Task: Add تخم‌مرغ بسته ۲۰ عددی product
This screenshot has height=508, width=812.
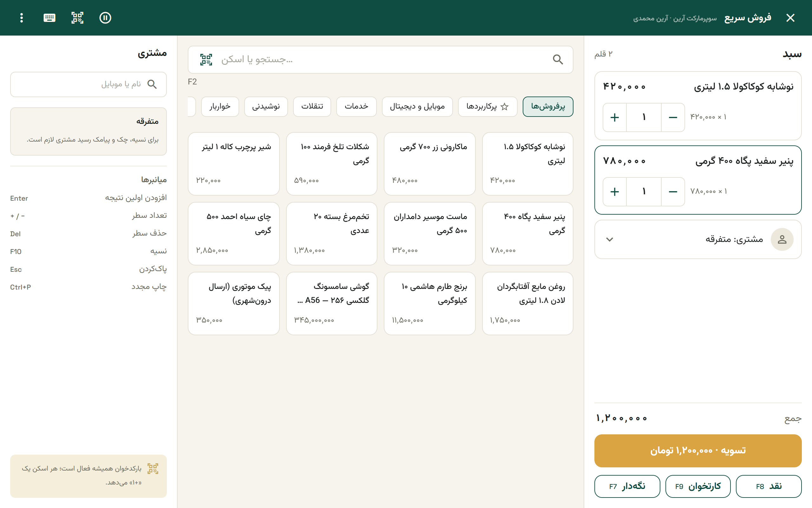Action: 331,233
